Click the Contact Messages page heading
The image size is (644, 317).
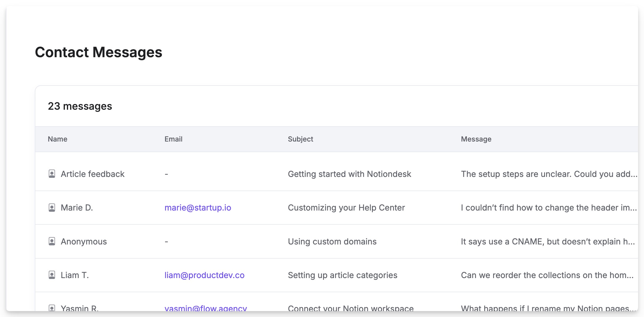(98, 52)
